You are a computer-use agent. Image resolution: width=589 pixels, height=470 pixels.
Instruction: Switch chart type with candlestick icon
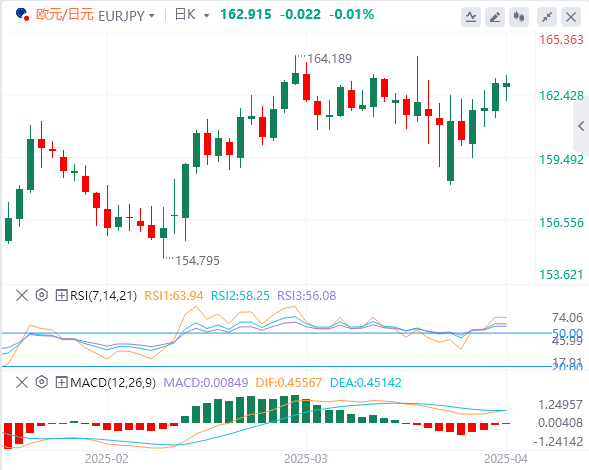pos(519,17)
